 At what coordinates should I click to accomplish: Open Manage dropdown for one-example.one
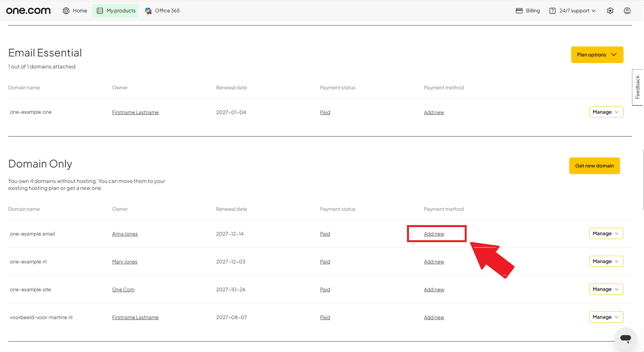point(606,112)
